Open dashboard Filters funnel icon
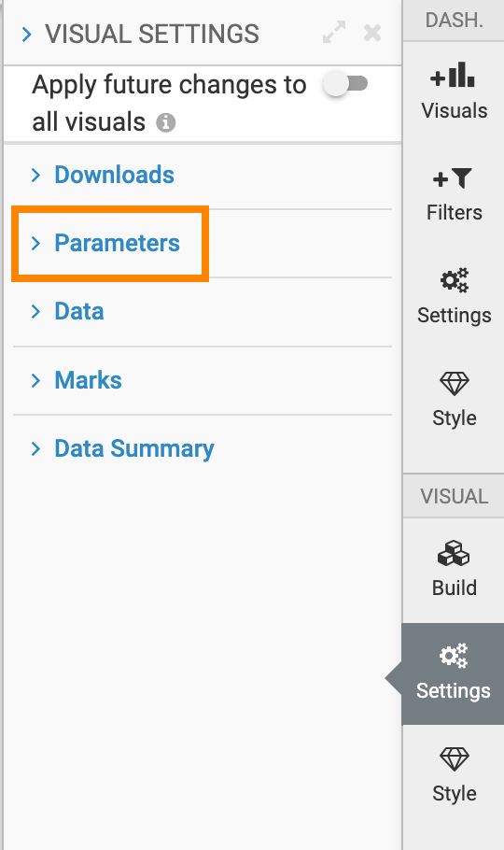The width and height of the screenshot is (504, 850). pyautogui.click(x=453, y=178)
